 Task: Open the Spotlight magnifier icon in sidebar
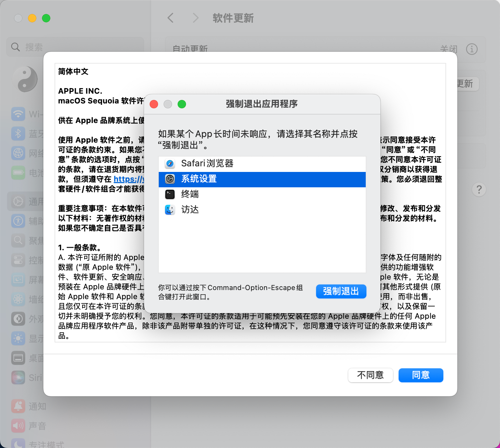pos(18,240)
